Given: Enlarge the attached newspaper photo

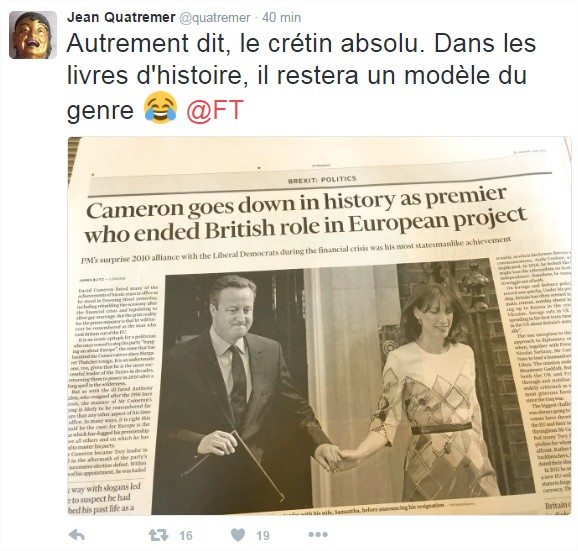Looking at the screenshot, I should pos(319,326).
